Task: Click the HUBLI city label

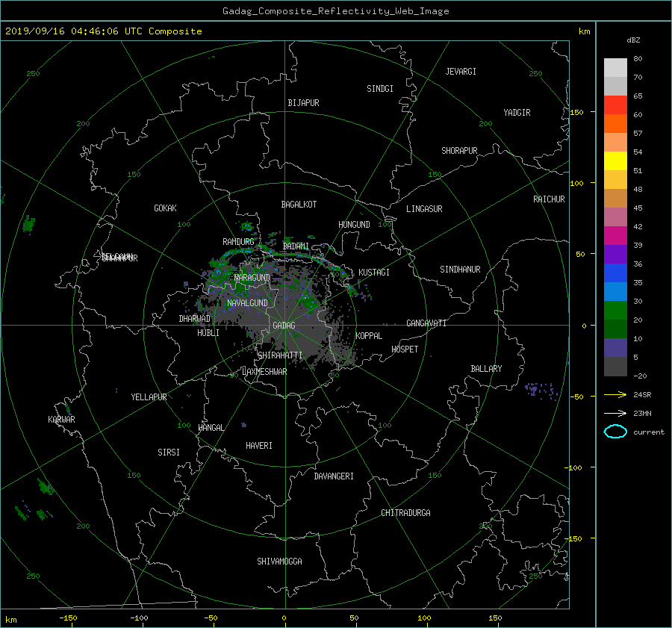Action: (208, 333)
